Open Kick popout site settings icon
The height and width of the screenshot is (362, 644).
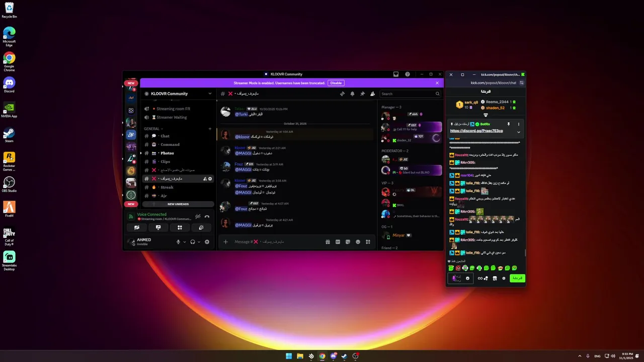pyautogui.click(x=522, y=82)
